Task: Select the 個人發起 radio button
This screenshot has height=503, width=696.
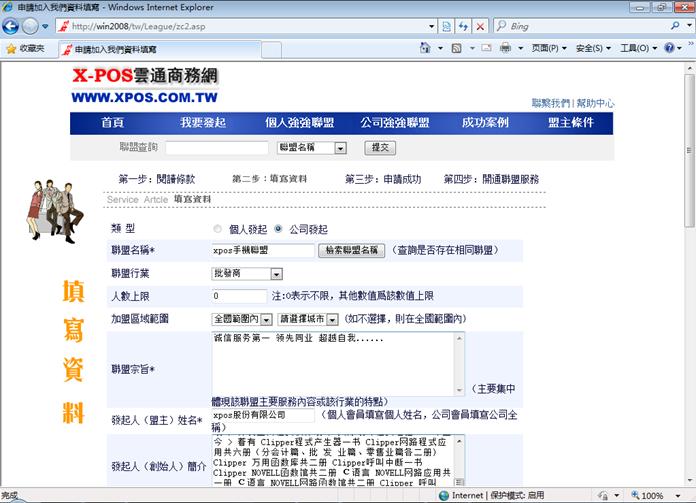Action: pyautogui.click(x=218, y=229)
